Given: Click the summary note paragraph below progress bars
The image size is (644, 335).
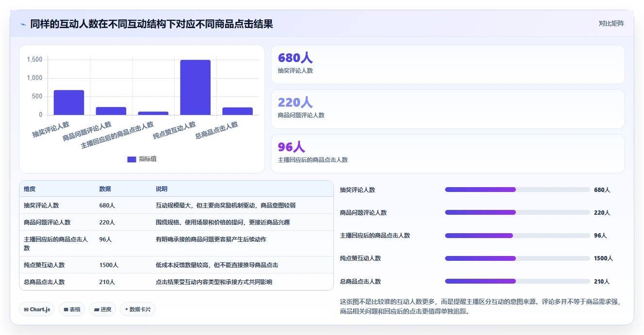Looking at the screenshot, I should coord(481,306).
